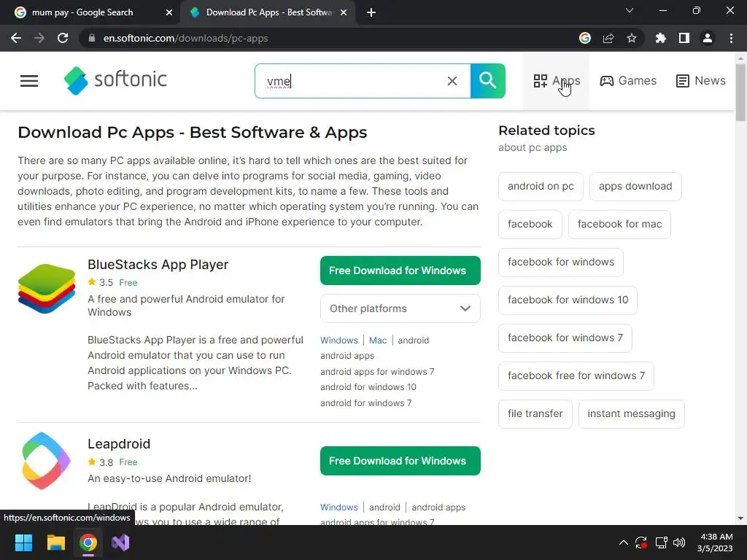This screenshot has height=560, width=747.
Task: Toggle the browser side panel
Action: click(684, 38)
